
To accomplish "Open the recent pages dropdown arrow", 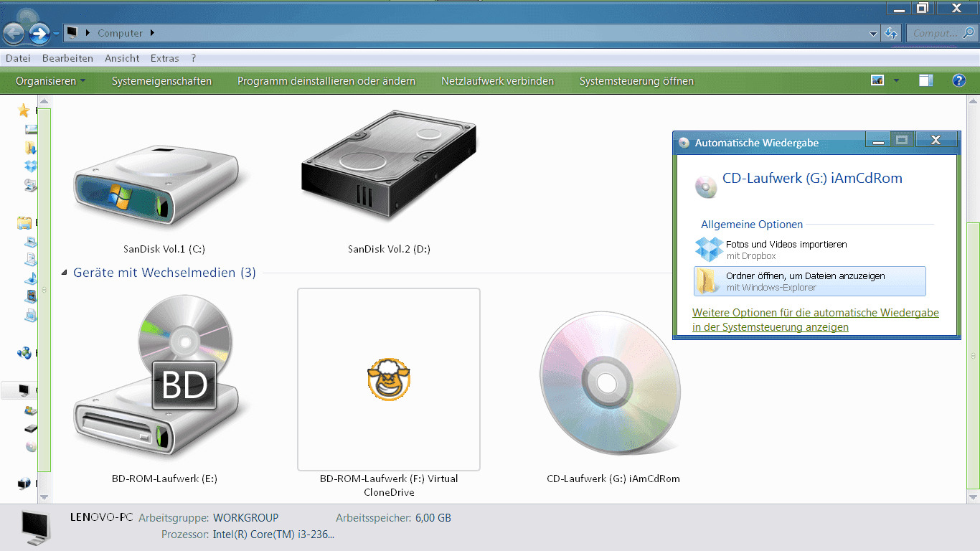I will click(55, 34).
